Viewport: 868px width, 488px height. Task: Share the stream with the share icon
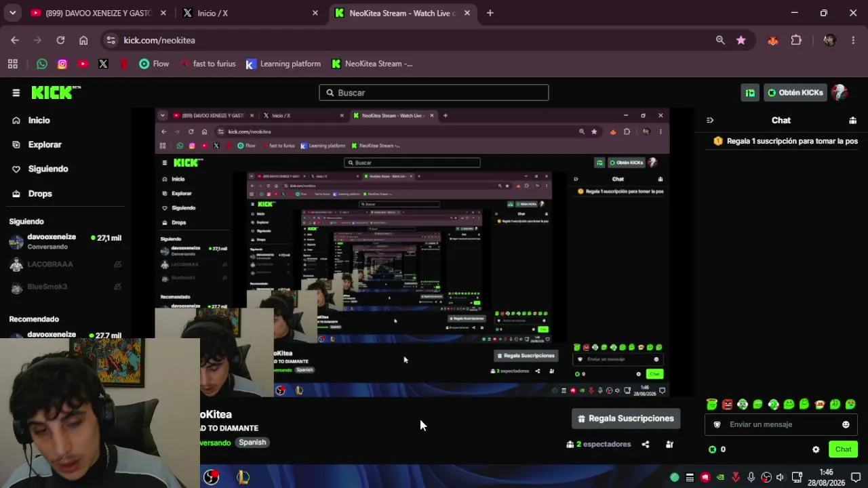646,445
